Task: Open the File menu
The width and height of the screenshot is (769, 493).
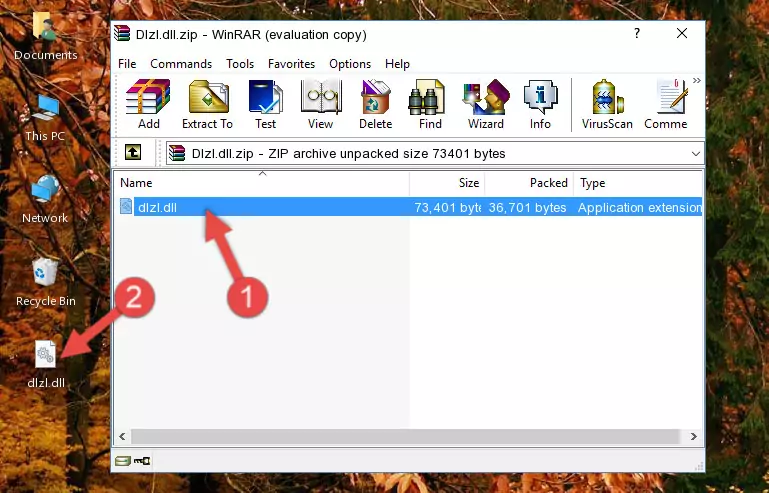Action: [127, 64]
